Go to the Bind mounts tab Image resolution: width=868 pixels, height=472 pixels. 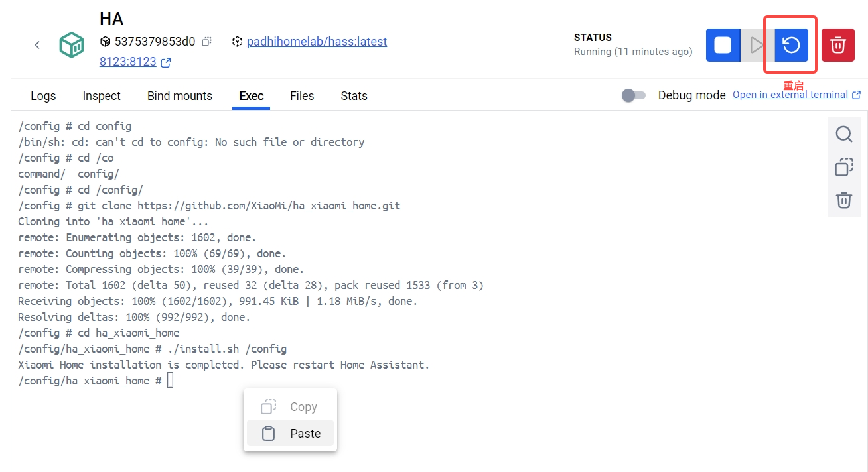click(x=180, y=96)
